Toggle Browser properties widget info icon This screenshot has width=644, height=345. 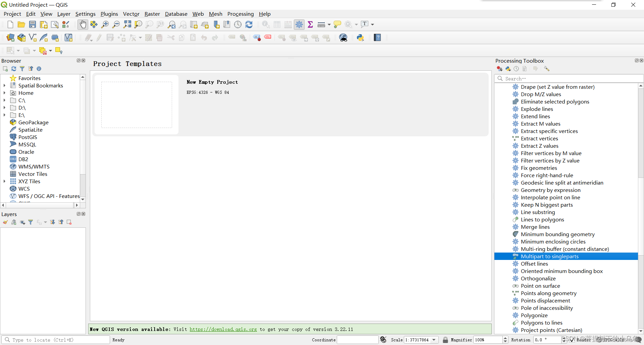tap(39, 69)
